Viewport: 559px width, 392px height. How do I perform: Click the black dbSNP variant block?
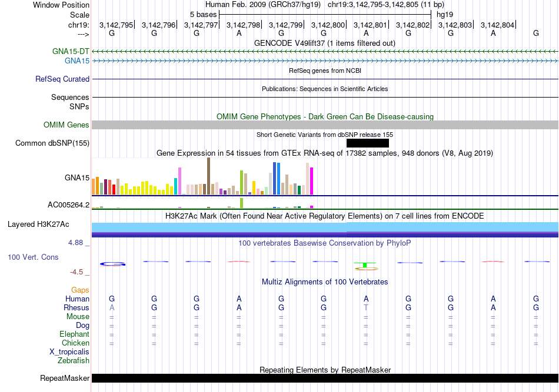coord(368,143)
